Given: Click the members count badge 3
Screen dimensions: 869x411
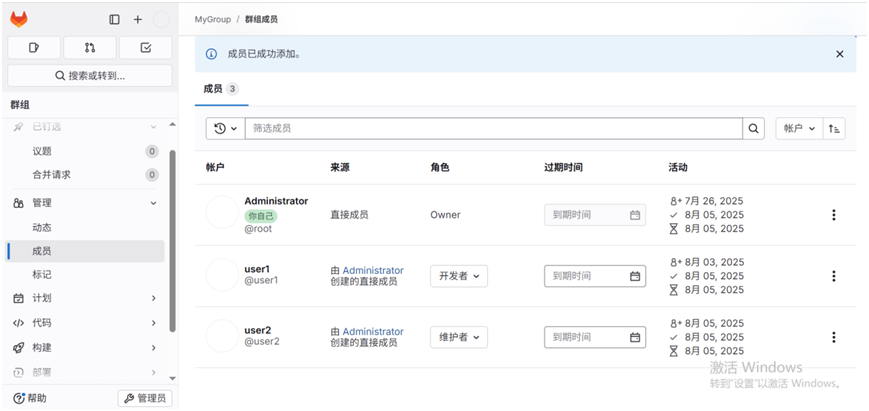Looking at the screenshot, I should click(232, 89).
